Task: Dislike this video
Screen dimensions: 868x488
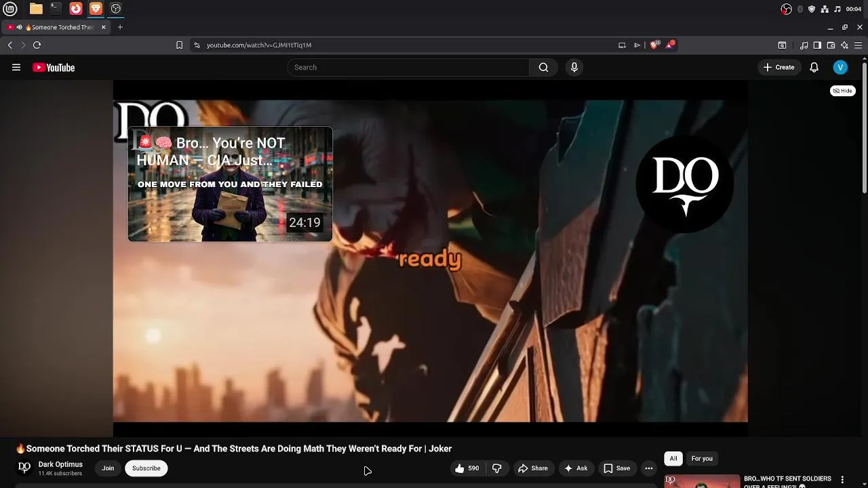Action: click(497, 468)
